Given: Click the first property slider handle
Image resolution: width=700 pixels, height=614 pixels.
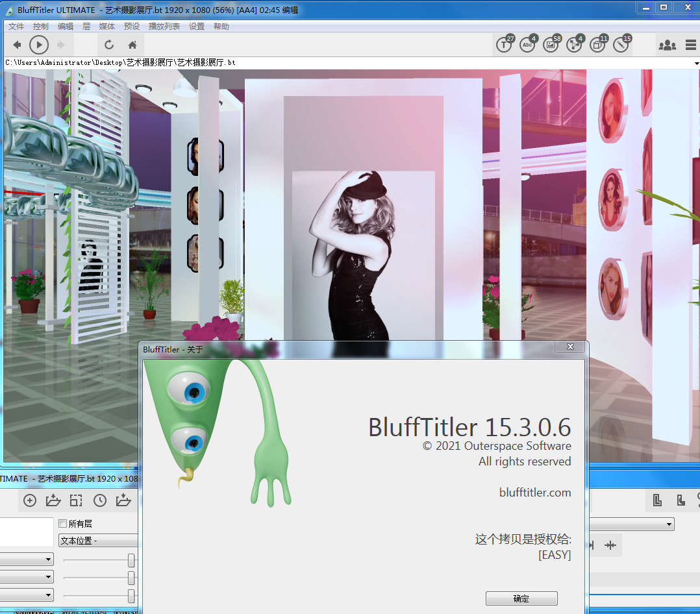Looking at the screenshot, I should coord(131,560).
